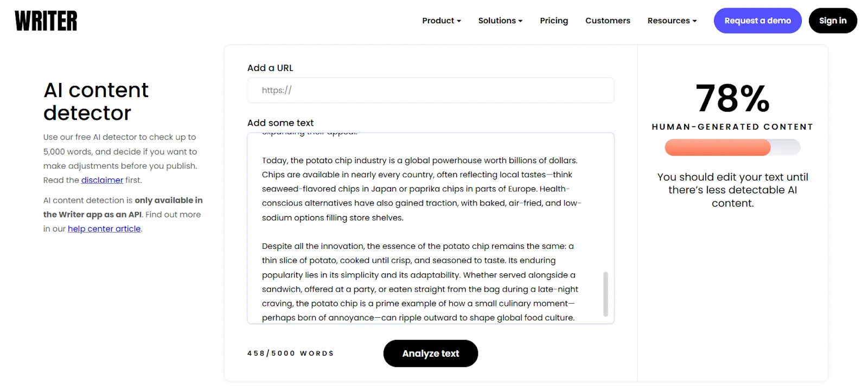
Task: Click the WRITER logo
Action: click(x=46, y=21)
